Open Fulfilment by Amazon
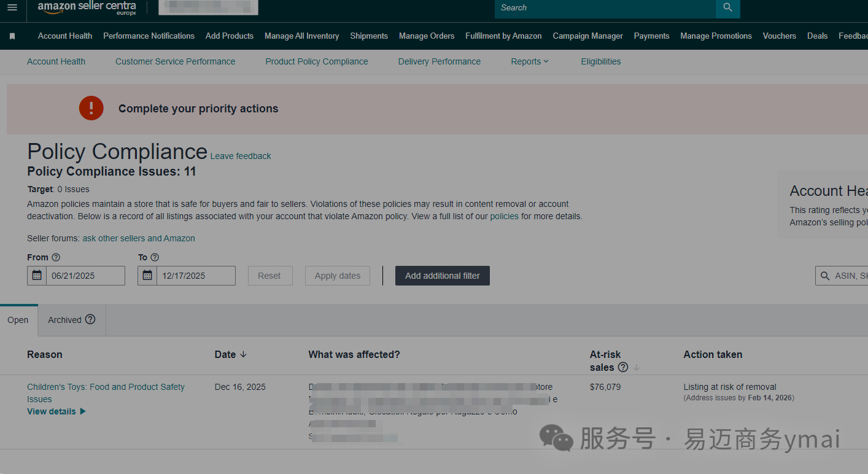Viewport: 868px width, 474px height. [503, 36]
